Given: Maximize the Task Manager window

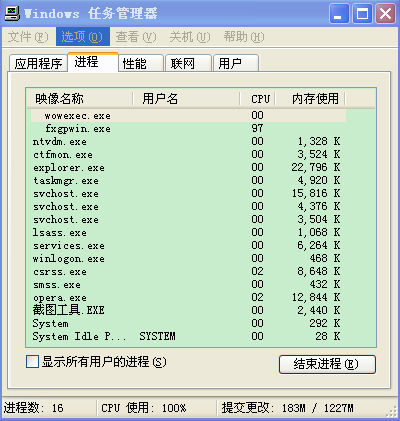Looking at the screenshot, I should pyautogui.click(x=362, y=14).
